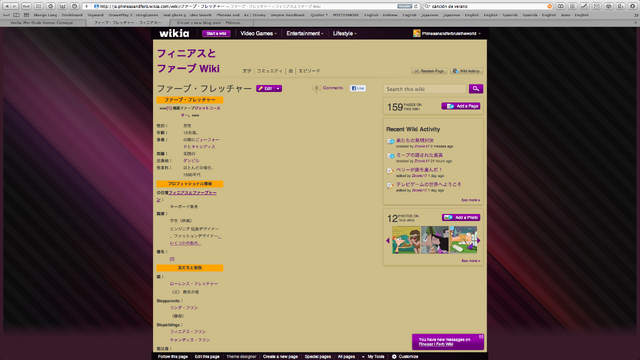Click See more under photos
640x360 pixels.
point(471,261)
